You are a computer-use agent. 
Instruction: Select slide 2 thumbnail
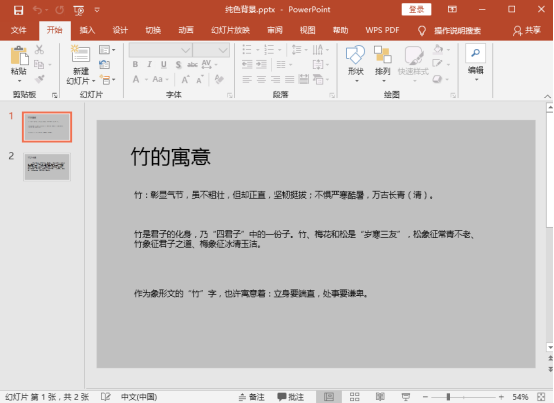(47, 167)
